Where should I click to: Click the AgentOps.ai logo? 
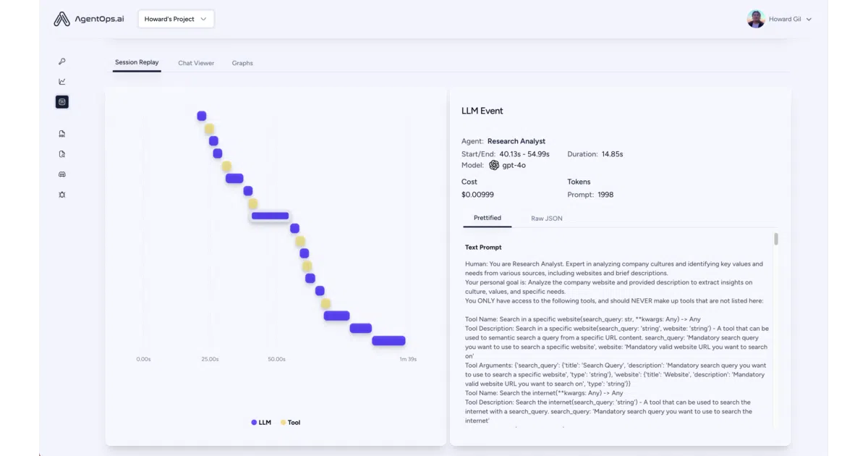pyautogui.click(x=88, y=20)
